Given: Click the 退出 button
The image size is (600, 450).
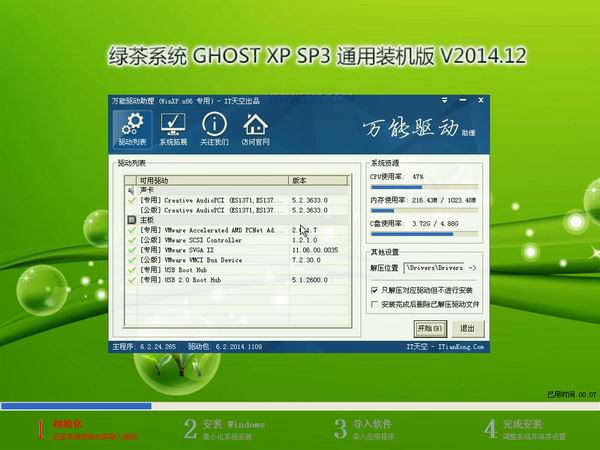Looking at the screenshot, I should (467, 328).
